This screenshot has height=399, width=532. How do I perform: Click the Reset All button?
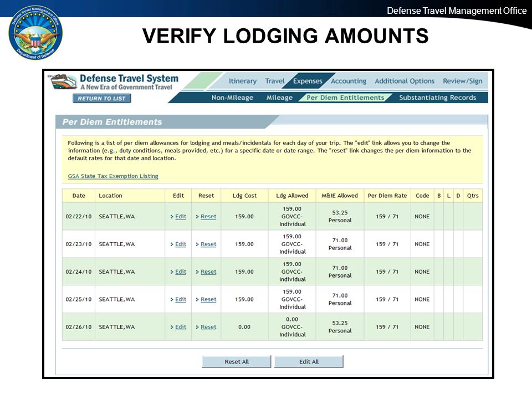[x=237, y=362]
